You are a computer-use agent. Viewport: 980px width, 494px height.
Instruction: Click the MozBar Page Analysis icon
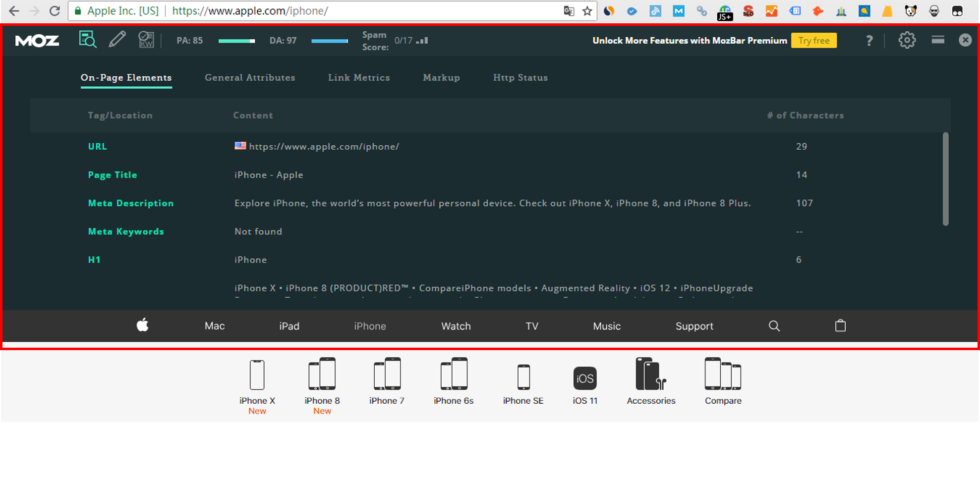click(88, 40)
